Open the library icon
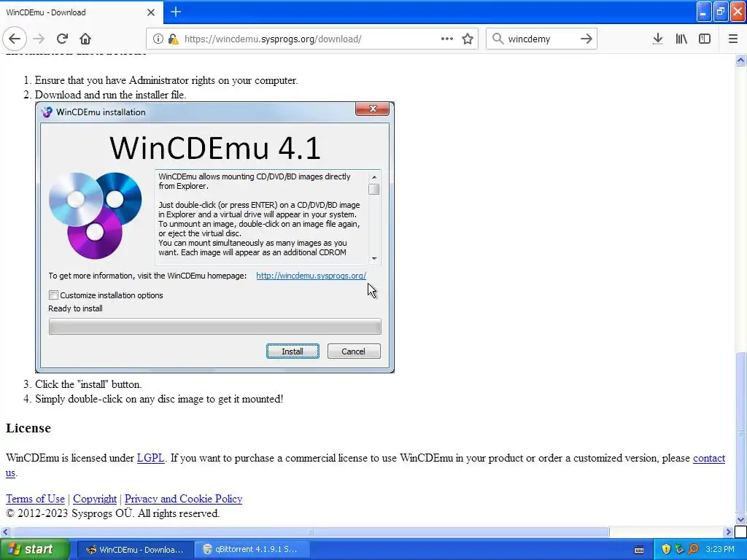747x560 pixels. [681, 39]
